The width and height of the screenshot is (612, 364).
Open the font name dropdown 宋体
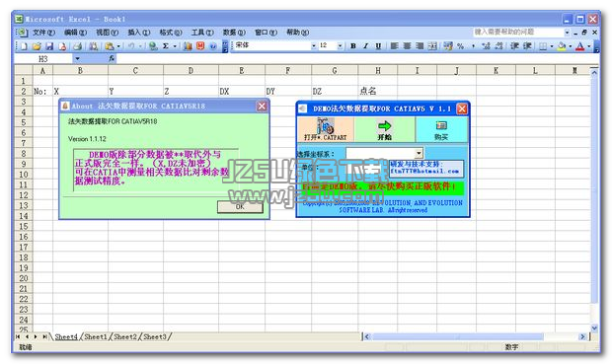pyautogui.click(x=314, y=46)
